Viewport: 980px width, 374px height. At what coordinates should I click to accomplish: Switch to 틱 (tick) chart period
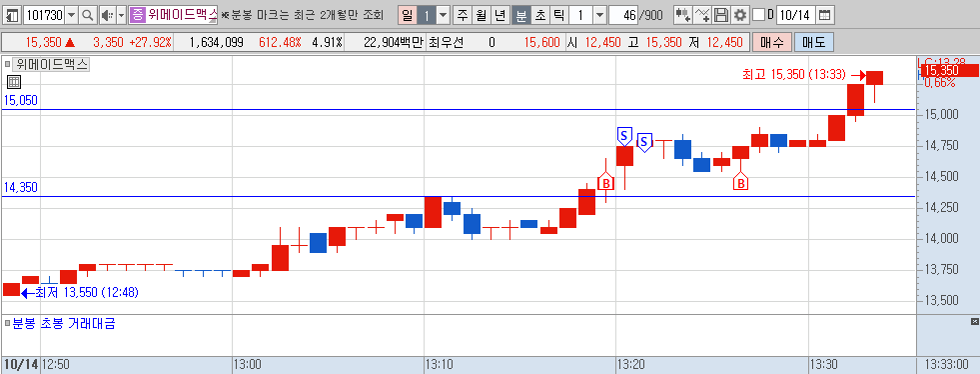point(559,15)
